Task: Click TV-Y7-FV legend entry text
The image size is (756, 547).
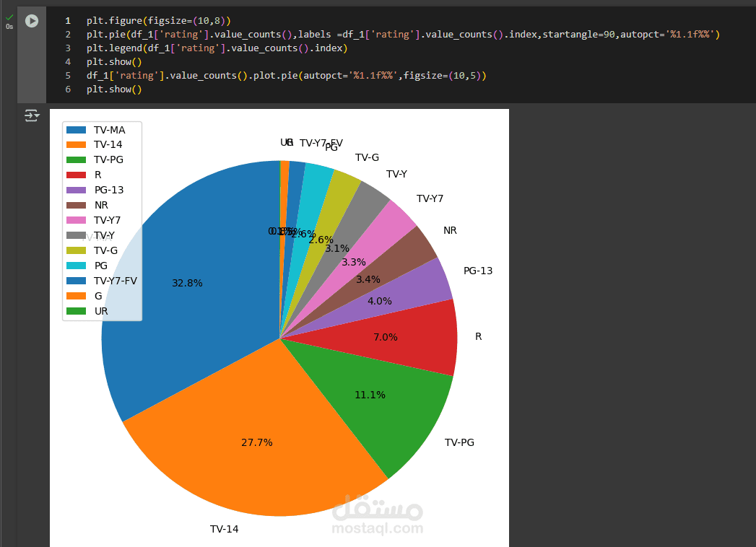Action: pos(116,281)
